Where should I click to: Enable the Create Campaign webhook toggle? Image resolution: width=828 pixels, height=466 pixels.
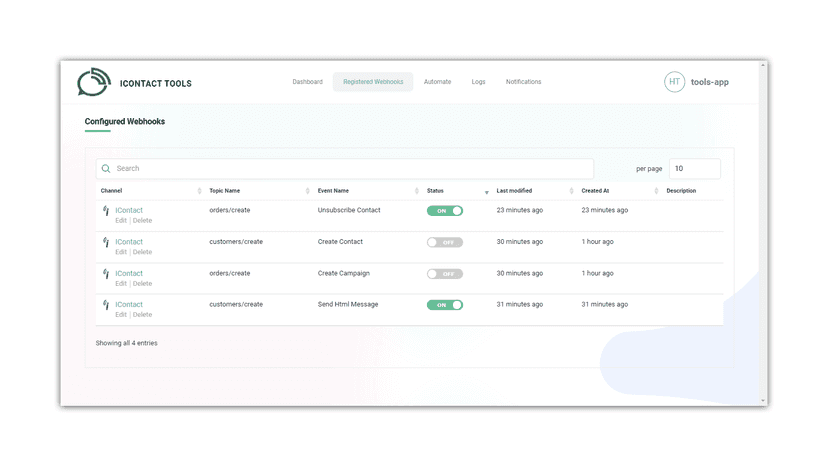(445, 274)
